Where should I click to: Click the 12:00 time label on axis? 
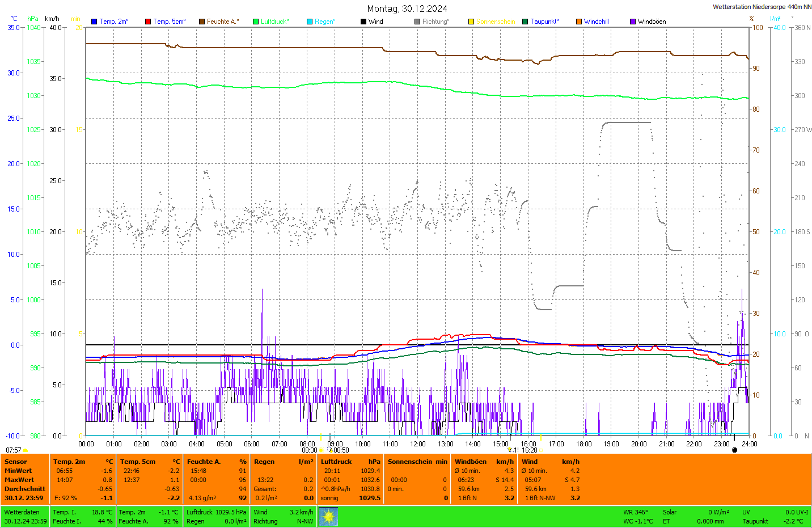click(x=418, y=444)
